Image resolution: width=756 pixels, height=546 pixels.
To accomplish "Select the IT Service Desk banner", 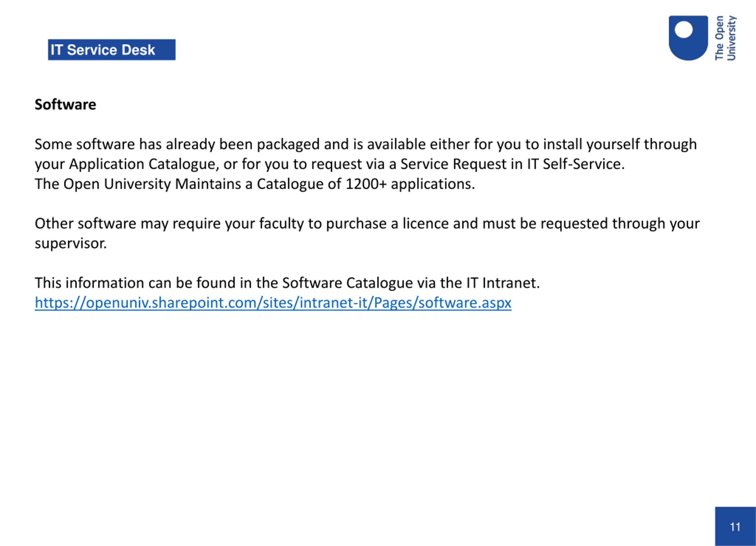I will [111, 50].
